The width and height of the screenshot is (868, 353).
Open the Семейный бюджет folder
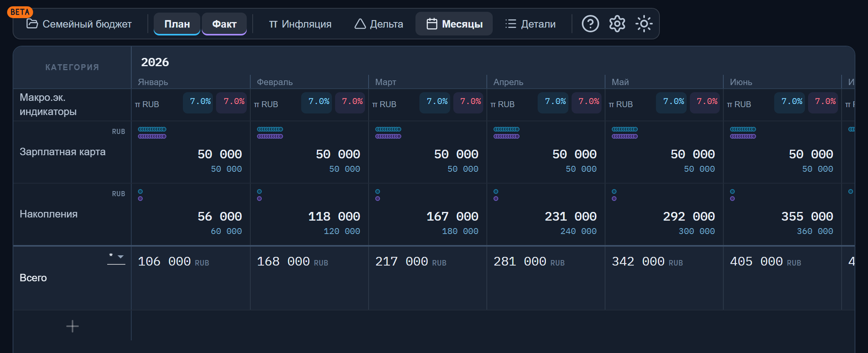(79, 24)
